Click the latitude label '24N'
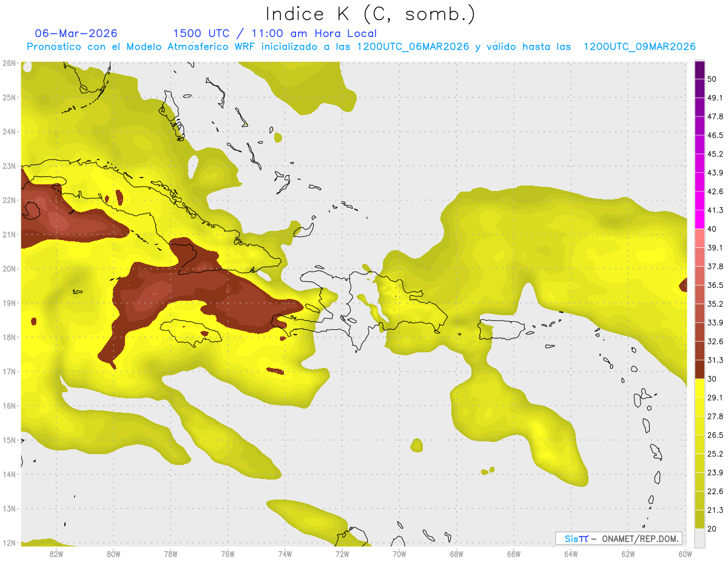The image size is (728, 562). (x=9, y=132)
